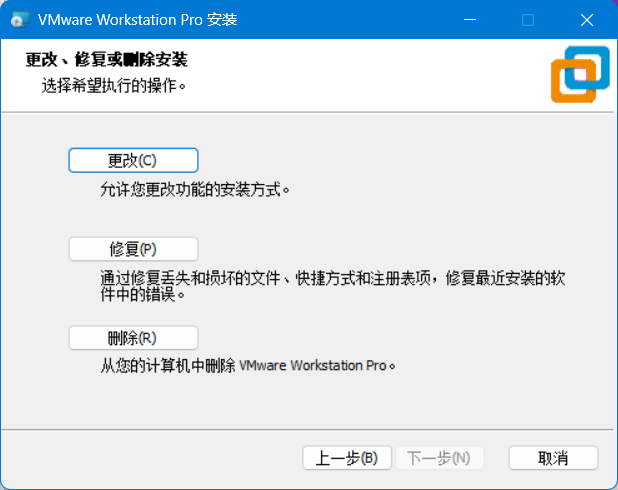Close the VMware setup window
The height and width of the screenshot is (490, 618).
click(586, 20)
